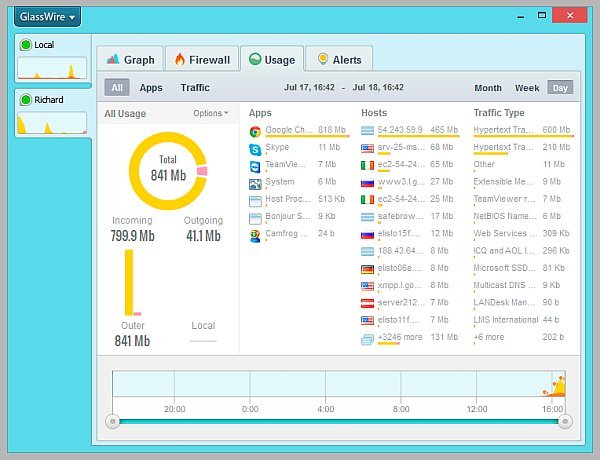Select the Traffic usage filter
The height and width of the screenshot is (460, 600).
[195, 88]
